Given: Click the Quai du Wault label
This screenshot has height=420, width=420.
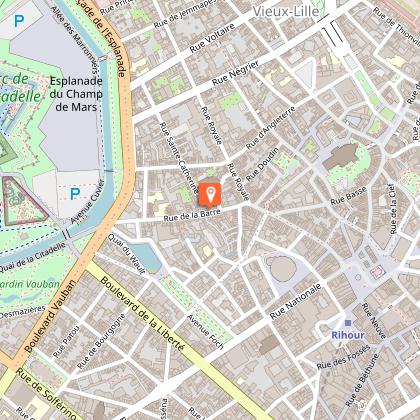Looking at the screenshot, I should [x=127, y=254].
